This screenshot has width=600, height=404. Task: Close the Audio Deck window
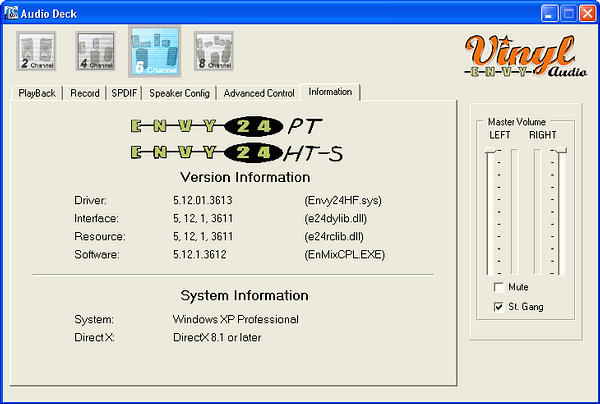[587, 13]
